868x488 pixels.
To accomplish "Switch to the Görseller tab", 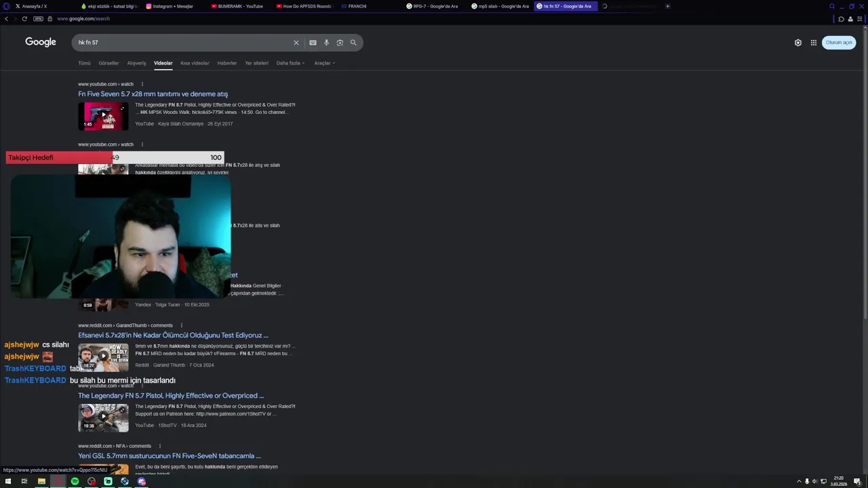I will click(108, 63).
